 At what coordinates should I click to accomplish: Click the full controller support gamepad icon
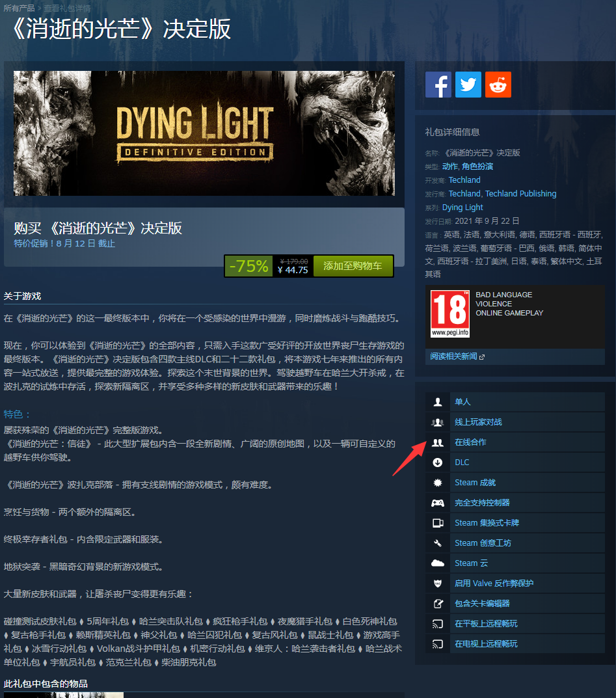click(x=438, y=503)
